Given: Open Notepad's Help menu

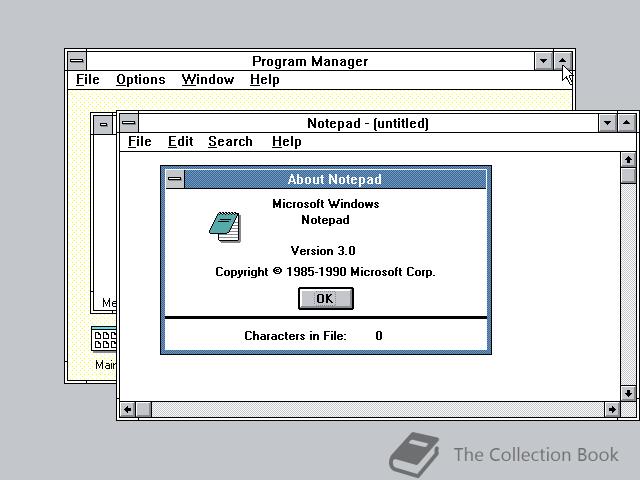Looking at the screenshot, I should (x=287, y=142).
